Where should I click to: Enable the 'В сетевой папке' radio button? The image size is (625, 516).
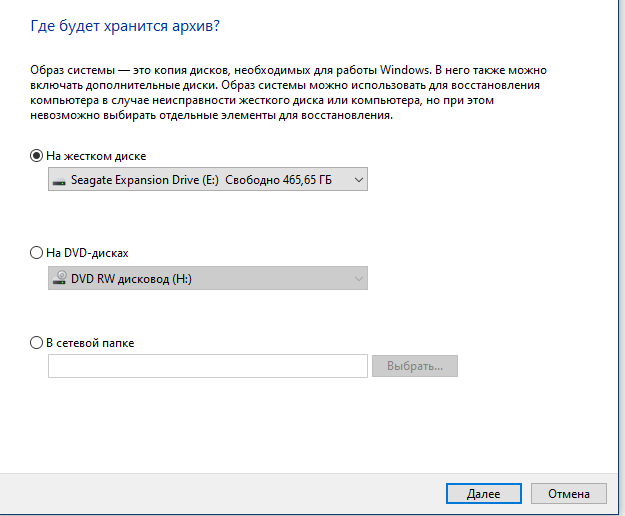37,343
